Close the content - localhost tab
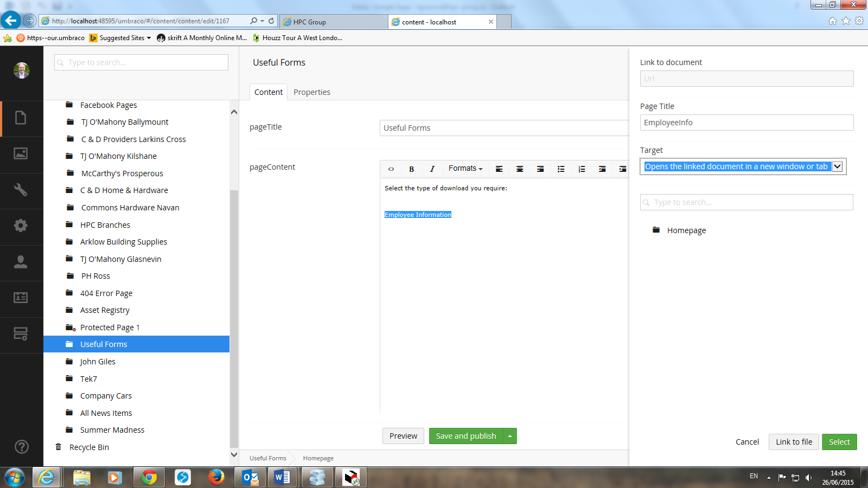 491,22
